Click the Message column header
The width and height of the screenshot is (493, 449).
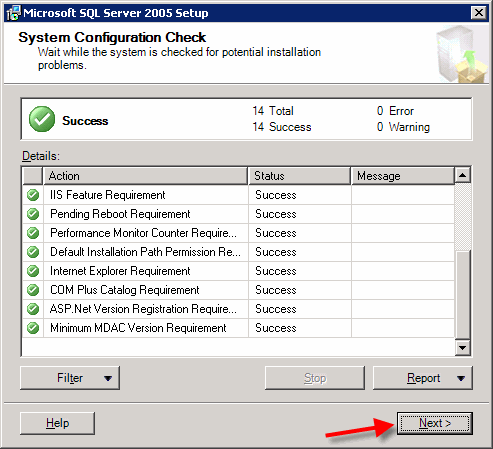pyautogui.click(x=403, y=176)
